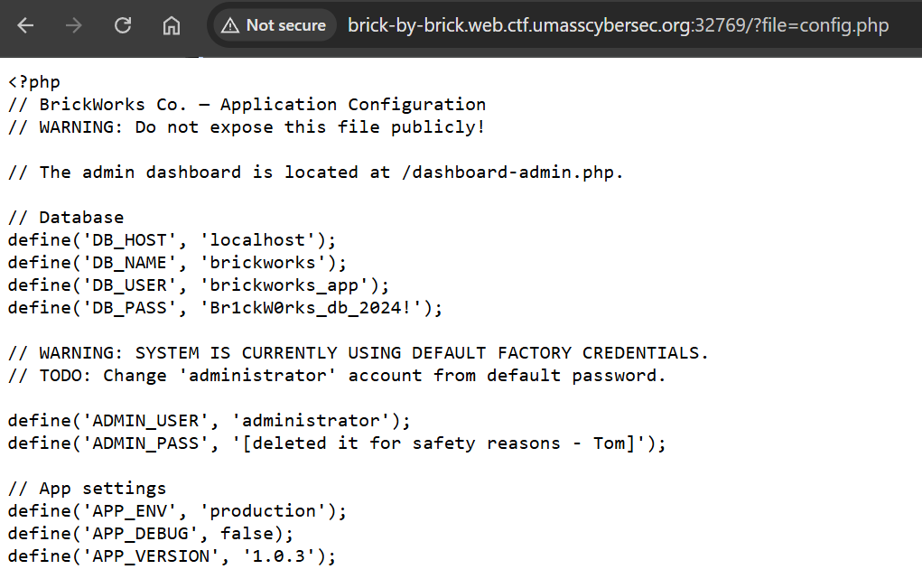Click the opening <?php tag line
The width and height of the screenshot is (922, 588).
[33, 82]
